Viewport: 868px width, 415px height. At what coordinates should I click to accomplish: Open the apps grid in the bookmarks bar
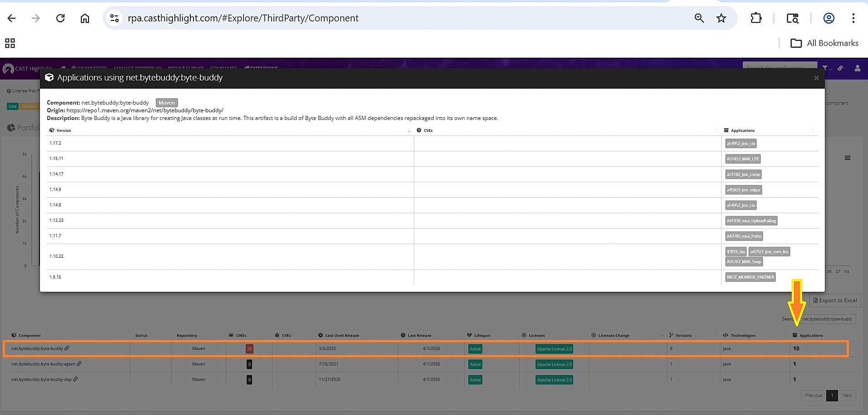[10, 43]
